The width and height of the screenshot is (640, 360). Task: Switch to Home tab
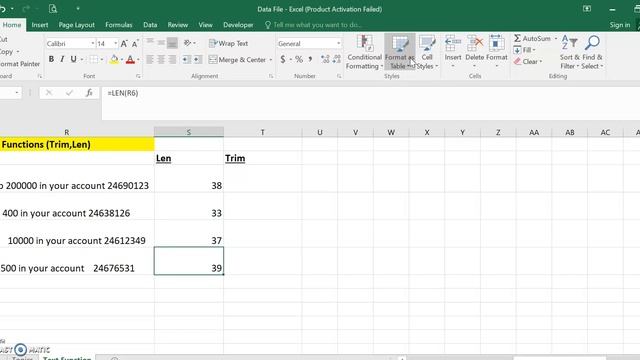click(x=12, y=25)
